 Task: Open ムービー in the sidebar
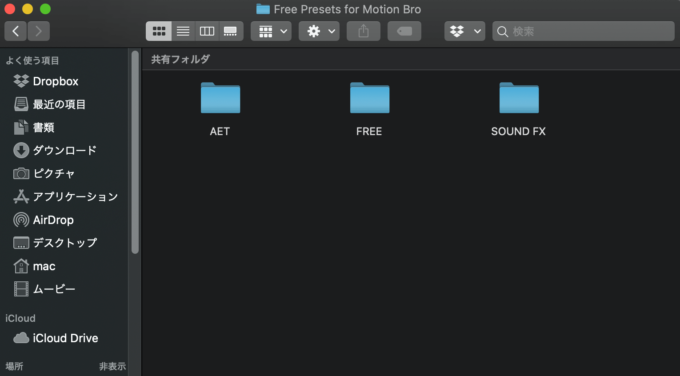pos(65,289)
